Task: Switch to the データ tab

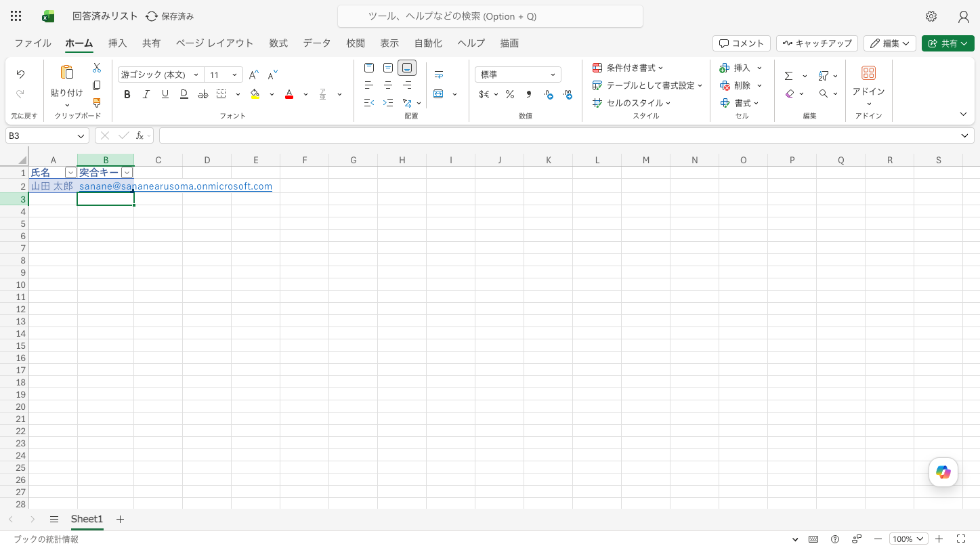Action: point(317,43)
